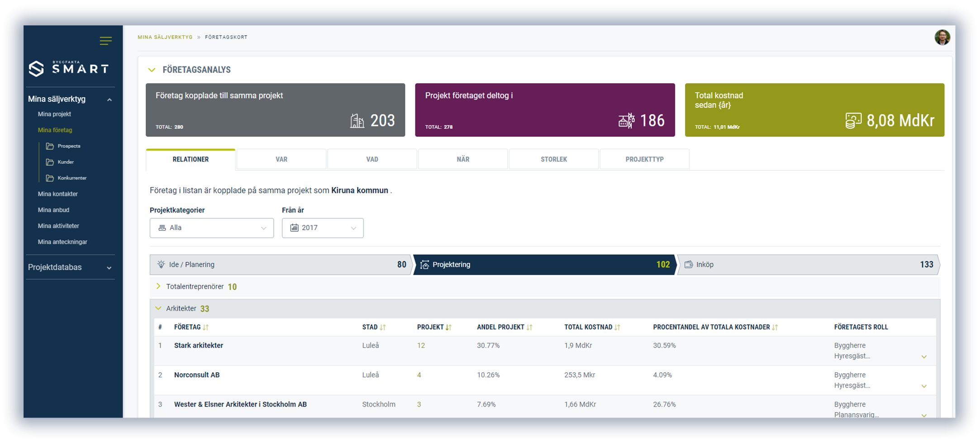This screenshot has width=980, height=442.
Task: Open Projektkategorier dropdown showing Alla
Action: (x=212, y=228)
